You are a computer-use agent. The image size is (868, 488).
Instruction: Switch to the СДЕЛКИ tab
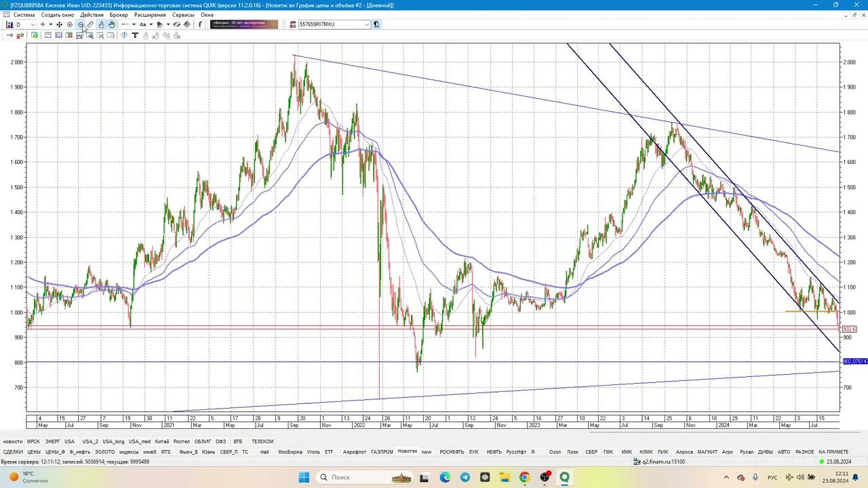point(12,452)
